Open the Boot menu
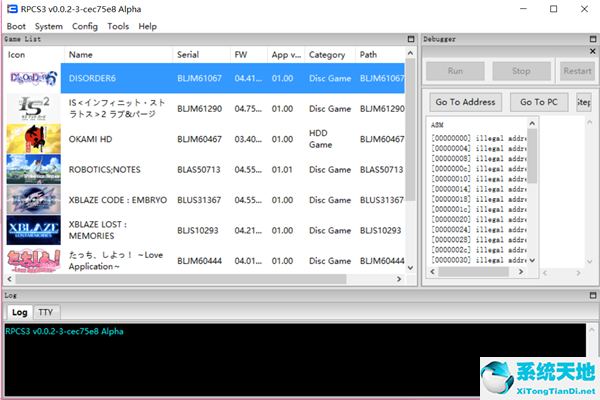Image resolution: width=600 pixels, height=400 pixels. 16,26
